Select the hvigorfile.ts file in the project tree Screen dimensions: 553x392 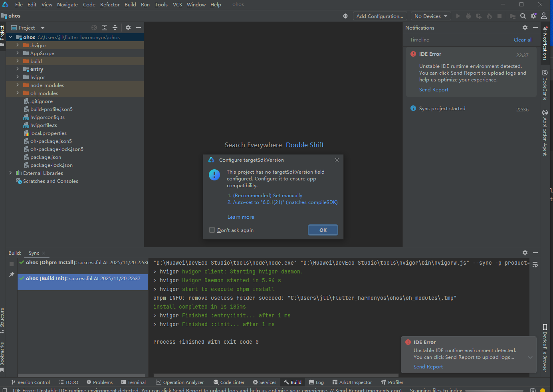pyautogui.click(x=44, y=125)
